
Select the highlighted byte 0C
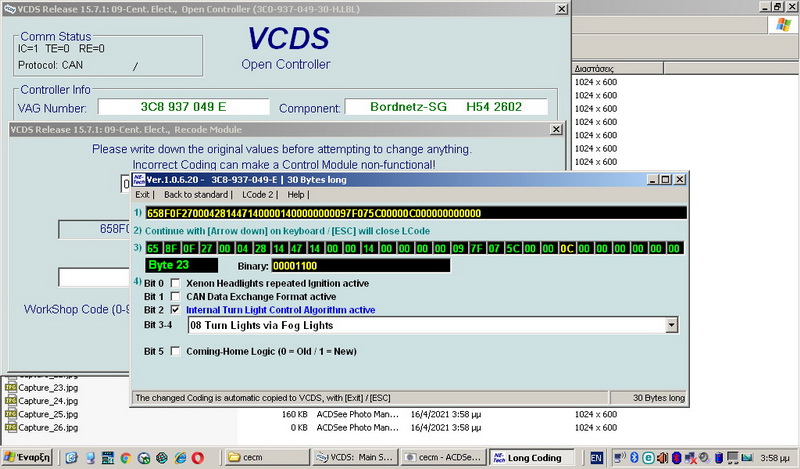[566, 249]
